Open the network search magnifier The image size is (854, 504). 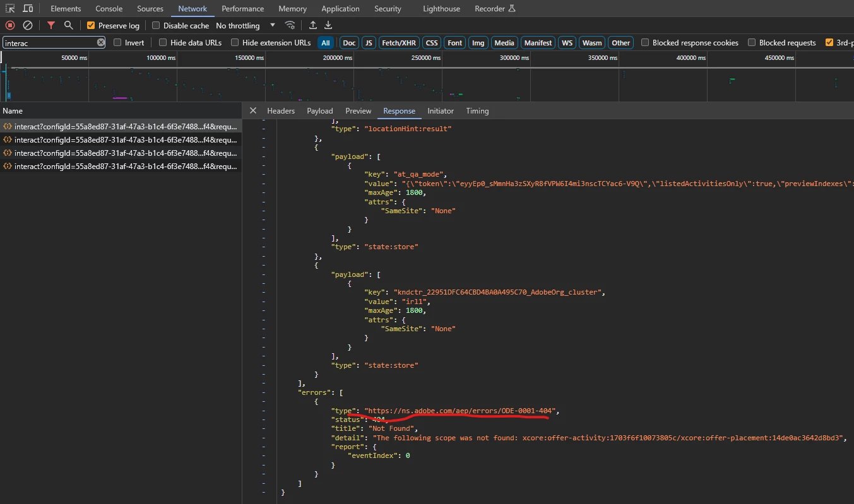click(x=68, y=25)
